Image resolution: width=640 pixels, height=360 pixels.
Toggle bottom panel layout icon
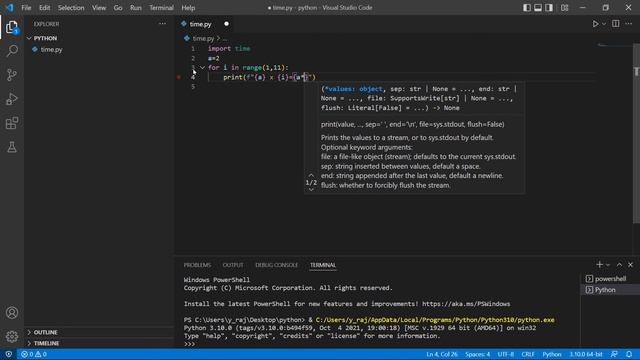pyautogui.click(x=538, y=8)
